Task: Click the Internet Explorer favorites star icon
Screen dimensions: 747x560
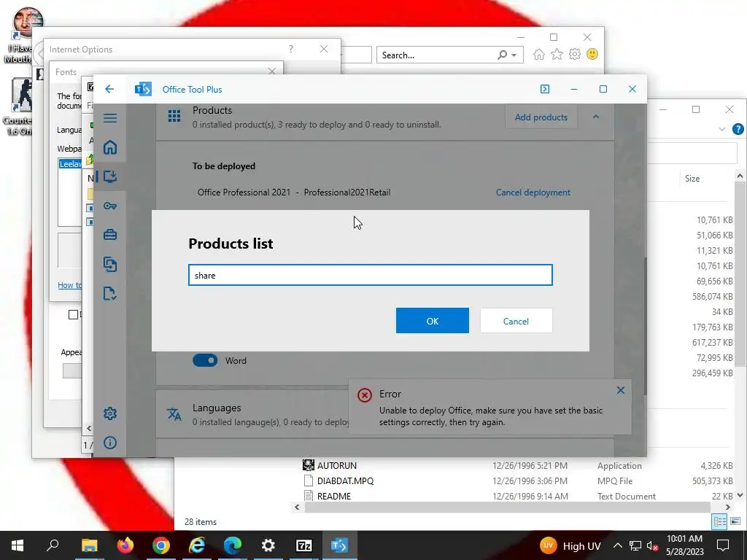Action: click(x=557, y=54)
